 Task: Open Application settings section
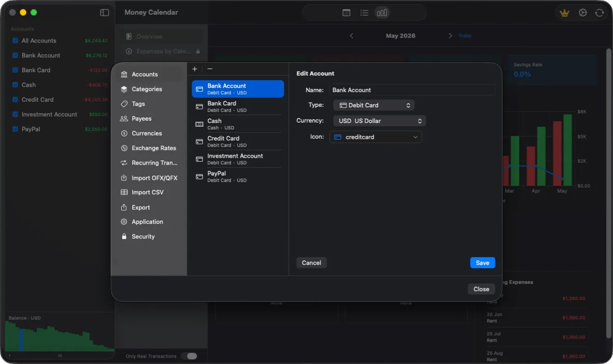149,222
